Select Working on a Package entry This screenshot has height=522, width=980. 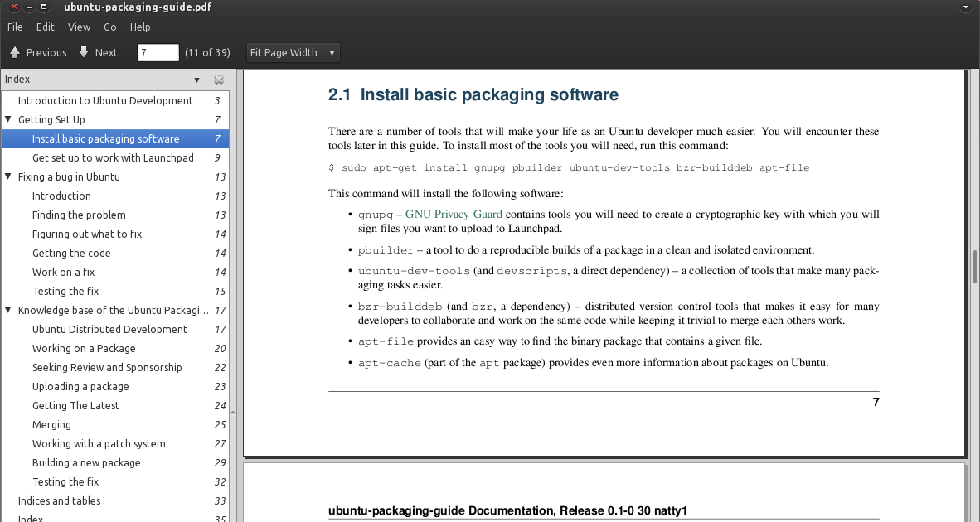(x=115, y=349)
